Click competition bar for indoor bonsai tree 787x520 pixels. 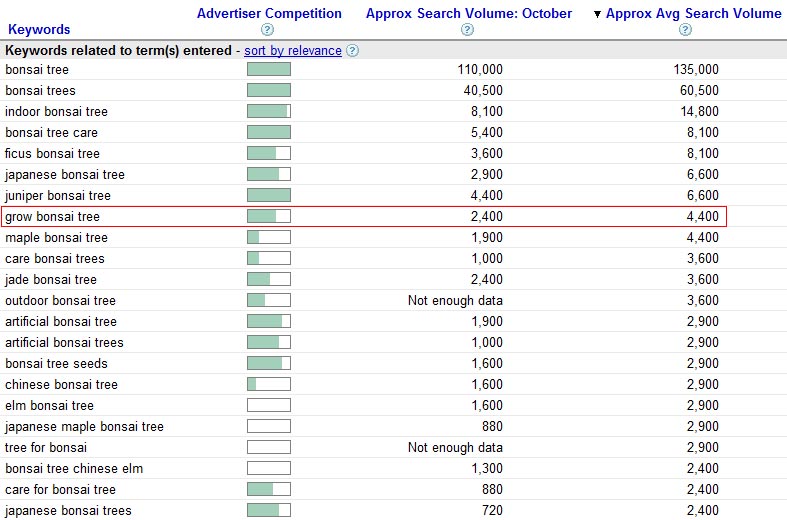269,111
